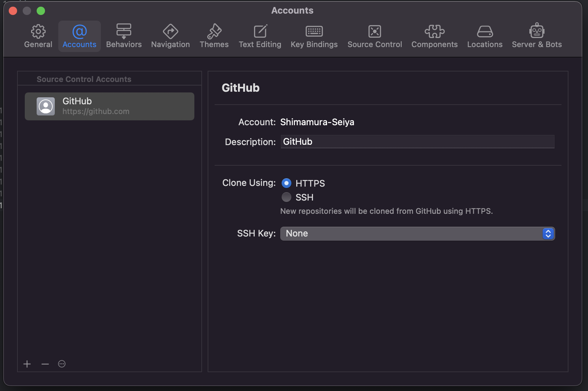This screenshot has width=588, height=391.
Task: Close the Accounts preferences window
Action: (x=13, y=11)
